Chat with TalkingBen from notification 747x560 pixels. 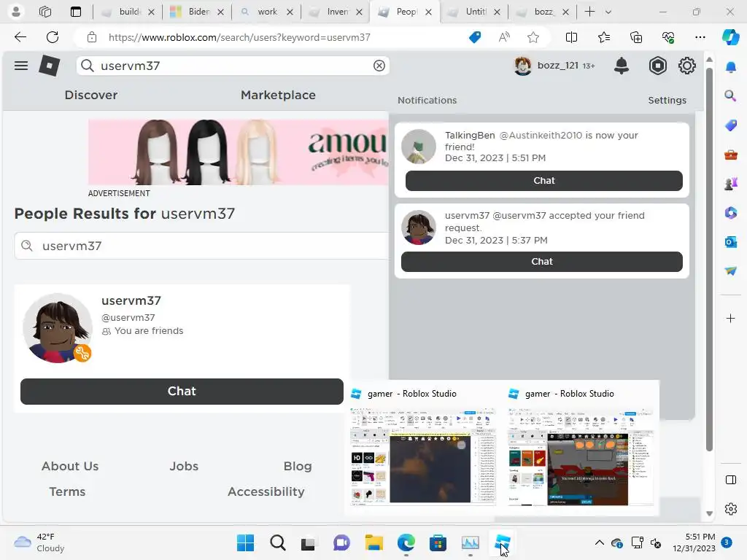[x=543, y=181]
